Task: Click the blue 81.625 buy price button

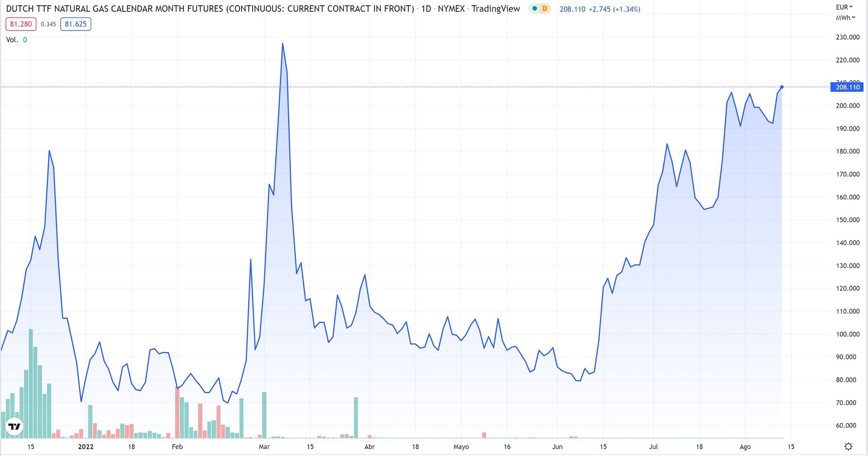Action: tap(76, 24)
